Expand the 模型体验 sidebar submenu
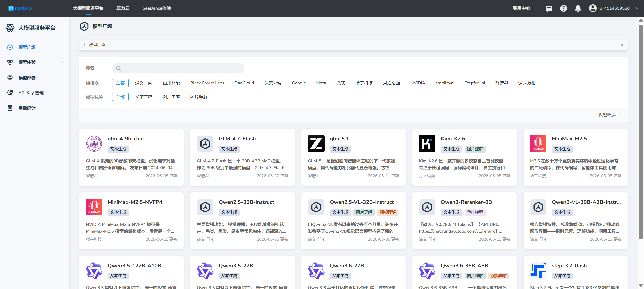This screenshot has height=289, width=644. pos(63,62)
